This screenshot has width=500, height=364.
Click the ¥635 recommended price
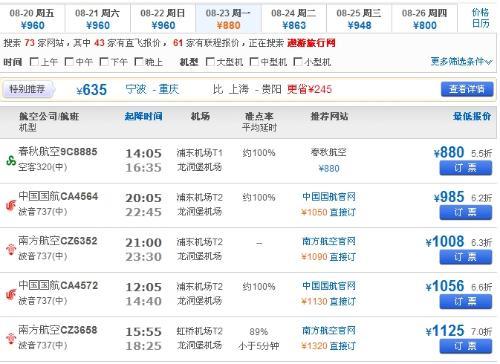coord(92,90)
